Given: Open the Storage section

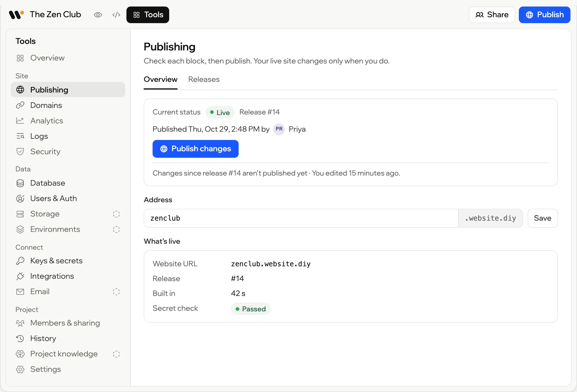Looking at the screenshot, I should coord(68,214).
